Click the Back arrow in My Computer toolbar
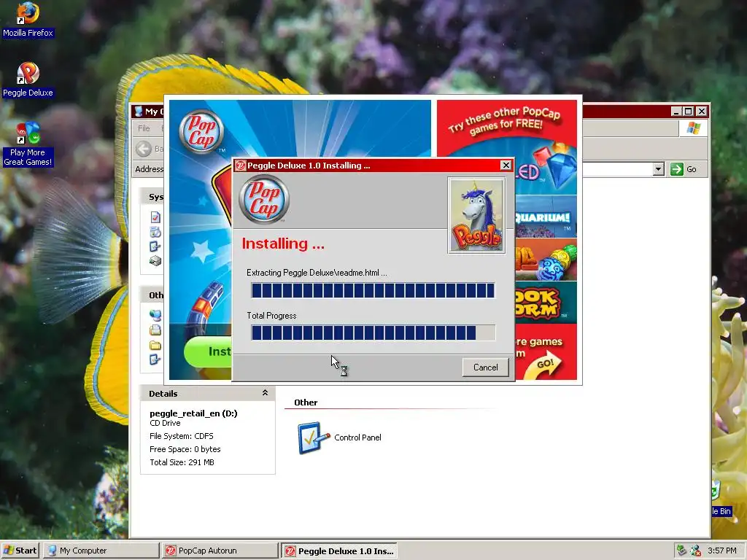The width and height of the screenshot is (747, 560). click(144, 149)
